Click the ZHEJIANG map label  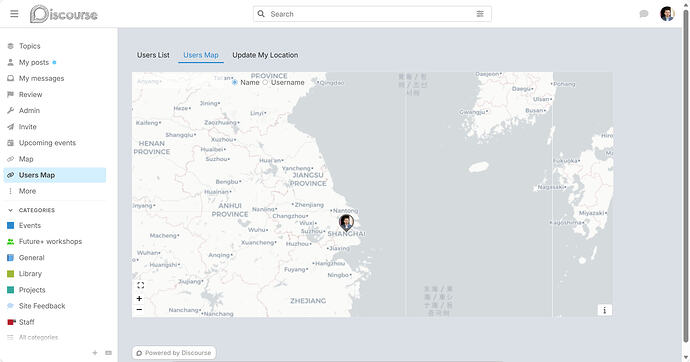308,301
